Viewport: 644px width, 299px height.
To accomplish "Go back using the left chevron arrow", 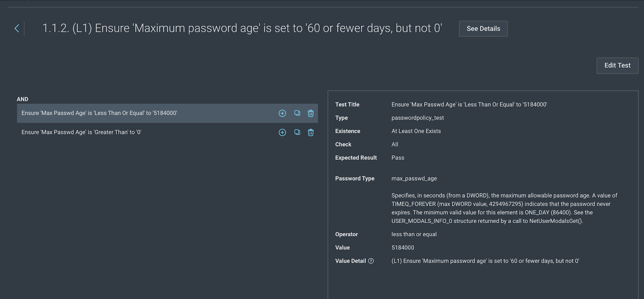I will tap(17, 28).
